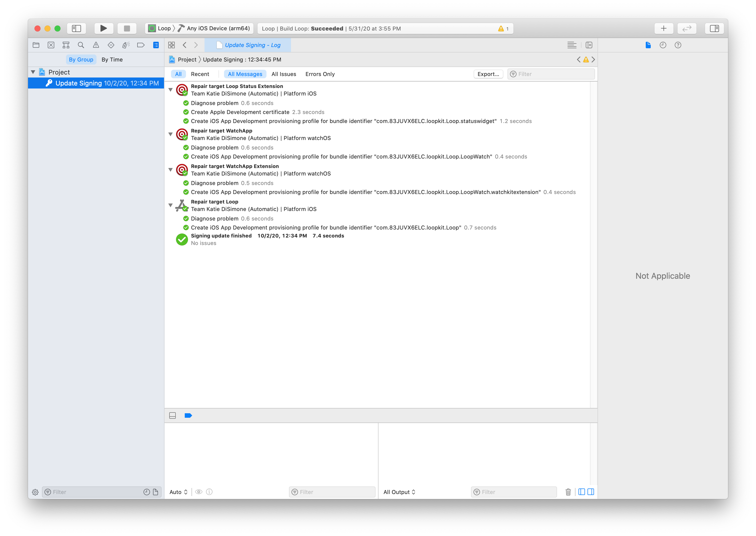Go back in editor history

(185, 45)
